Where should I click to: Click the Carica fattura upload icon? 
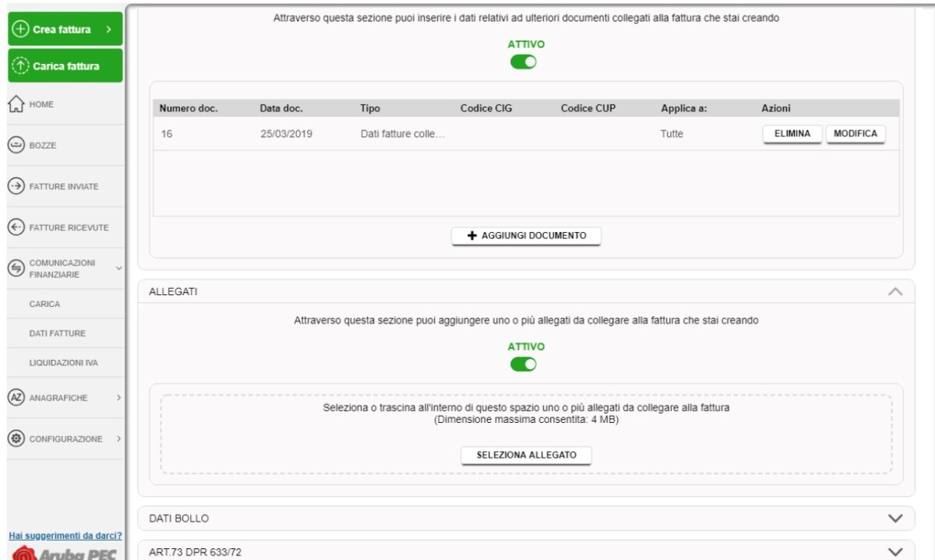[x=20, y=66]
